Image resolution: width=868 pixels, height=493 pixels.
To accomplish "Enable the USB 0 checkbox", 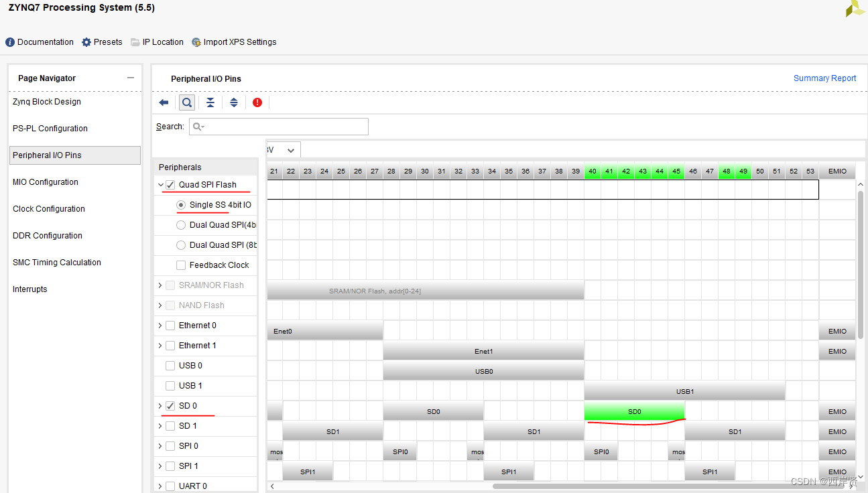I will pos(170,366).
